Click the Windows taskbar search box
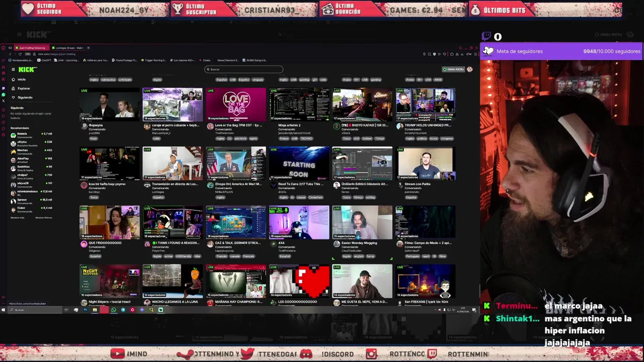The width and height of the screenshot is (644, 362). click(35, 310)
